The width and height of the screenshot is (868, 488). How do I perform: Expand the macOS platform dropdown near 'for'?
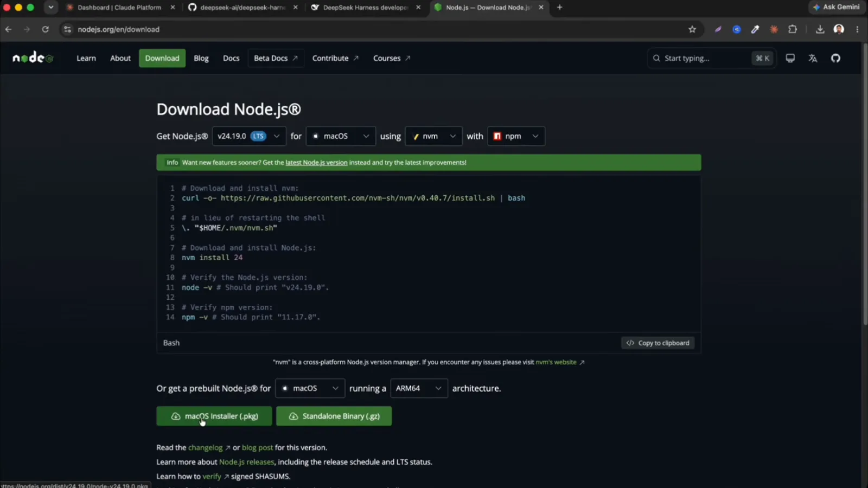pyautogui.click(x=341, y=136)
